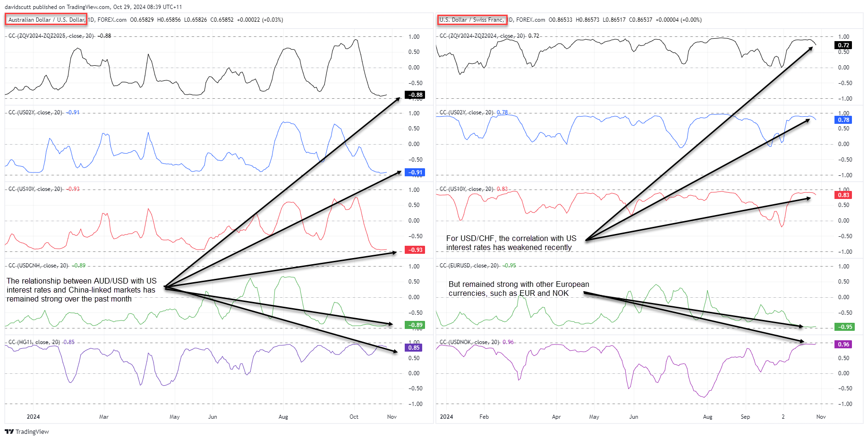Click the H0.86573 high value
The height and width of the screenshot is (440, 868).
587,20
